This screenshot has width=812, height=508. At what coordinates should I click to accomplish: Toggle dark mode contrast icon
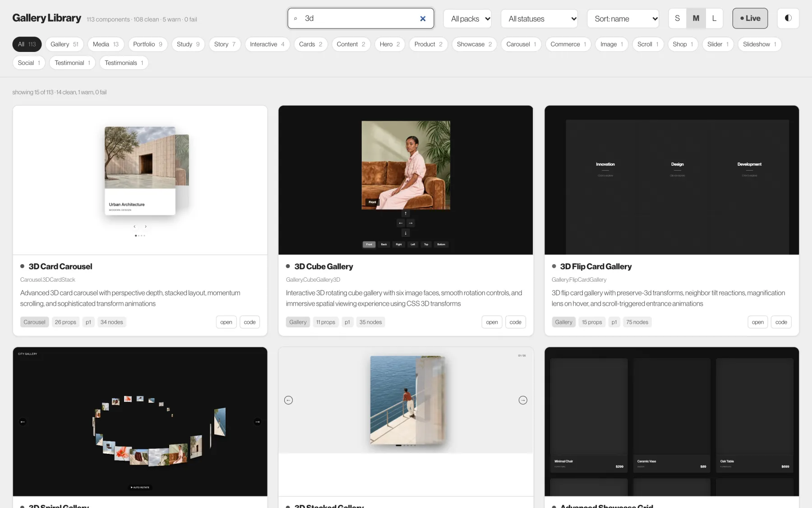(x=788, y=18)
